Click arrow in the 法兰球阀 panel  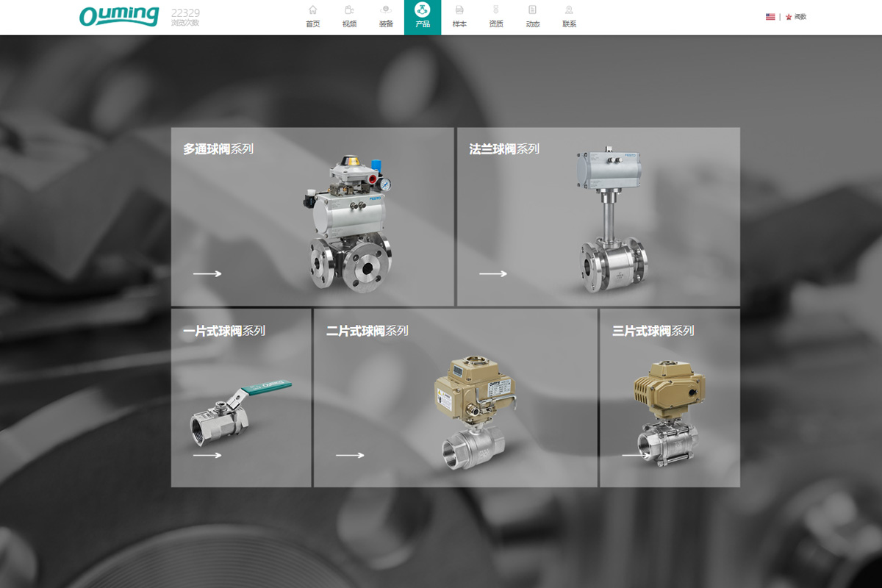coord(493,274)
